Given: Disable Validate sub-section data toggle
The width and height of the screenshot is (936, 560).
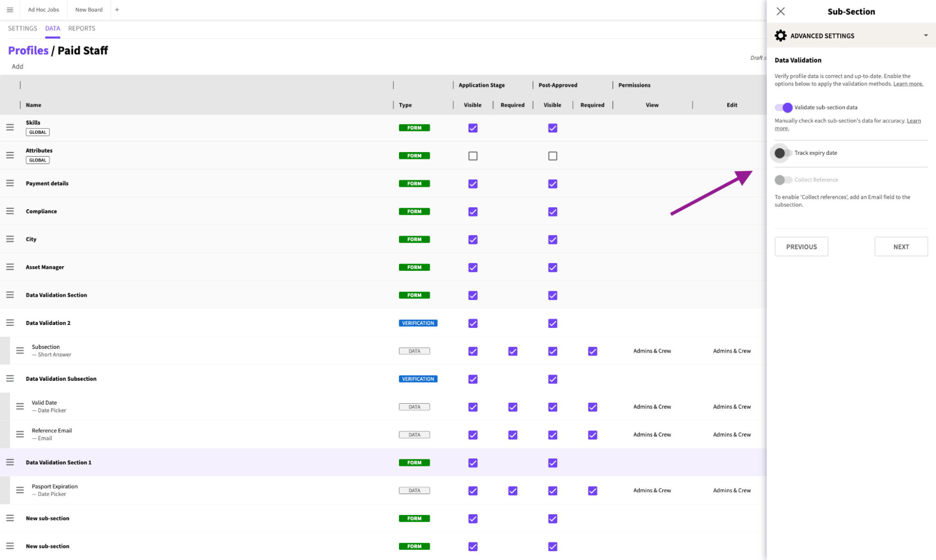Looking at the screenshot, I should point(783,108).
